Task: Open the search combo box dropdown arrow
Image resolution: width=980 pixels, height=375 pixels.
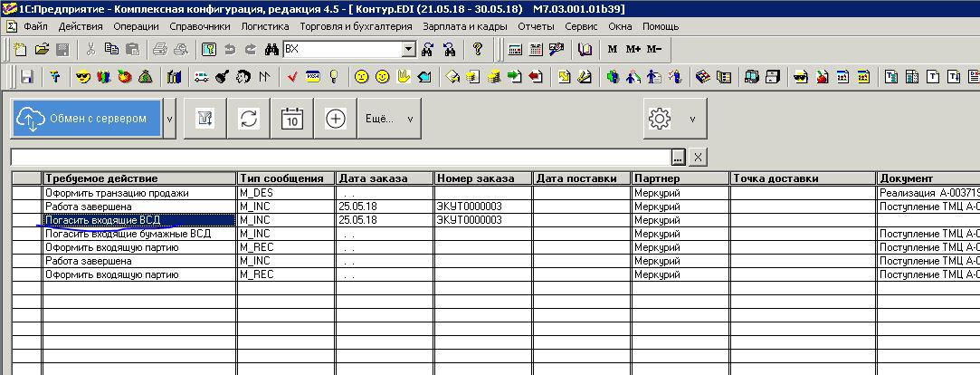Action: click(x=409, y=50)
